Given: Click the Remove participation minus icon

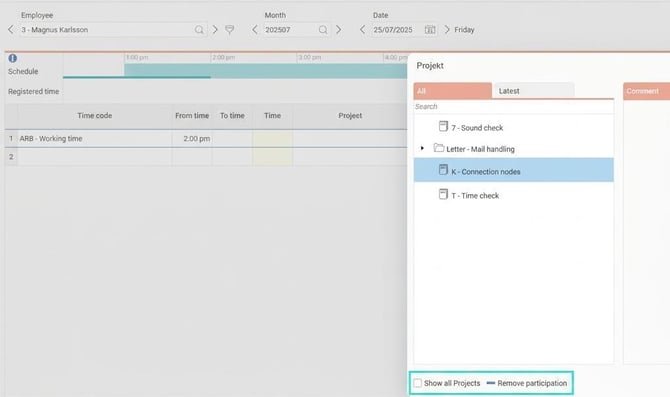Looking at the screenshot, I should coord(491,383).
